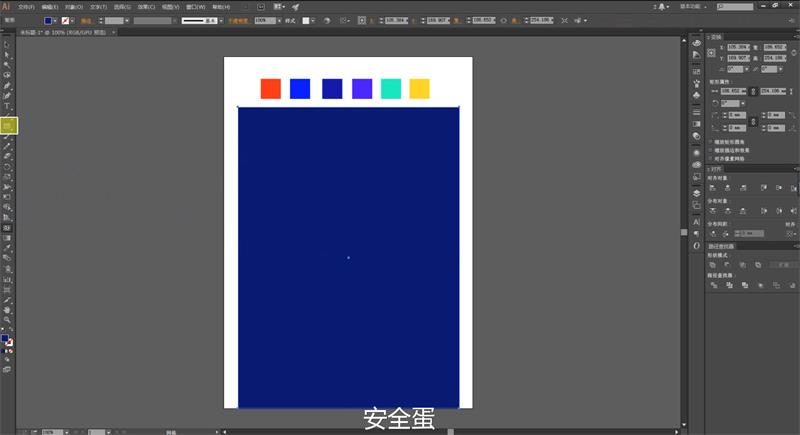
Task: Open the Character panel icon in dock
Action: (x=696, y=222)
